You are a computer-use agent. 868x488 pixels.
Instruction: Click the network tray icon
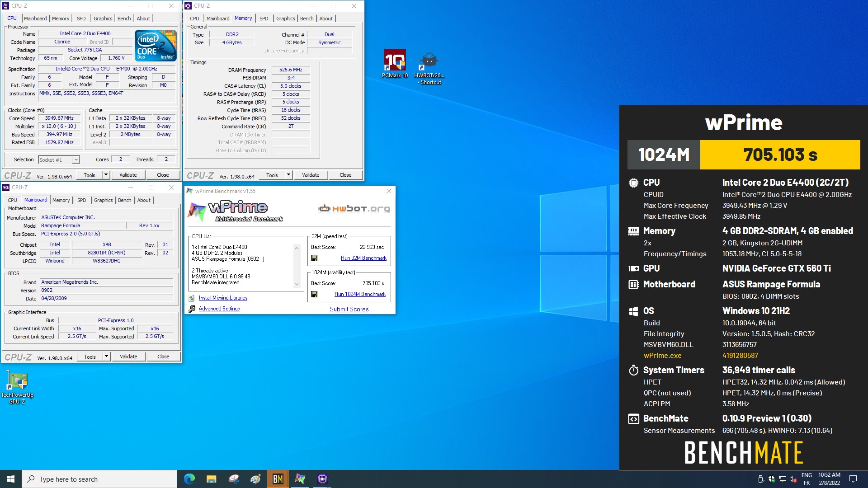pyautogui.click(x=782, y=479)
